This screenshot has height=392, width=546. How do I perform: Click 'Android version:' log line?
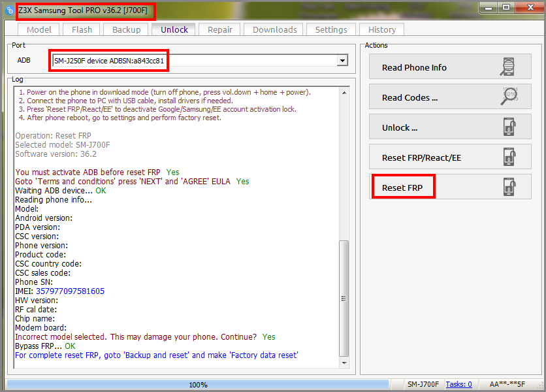click(x=44, y=218)
